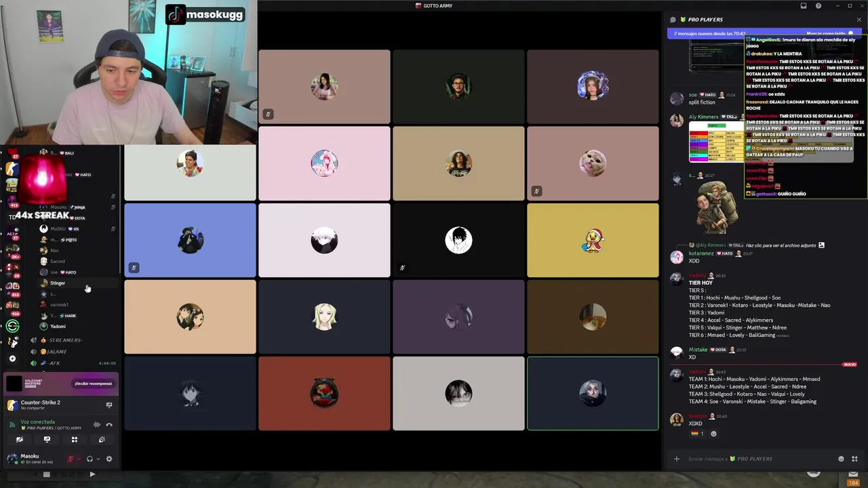868x488 pixels.
Task: Add a server with the plus icon
Action: pyautogui.click(x=12, y=359)
